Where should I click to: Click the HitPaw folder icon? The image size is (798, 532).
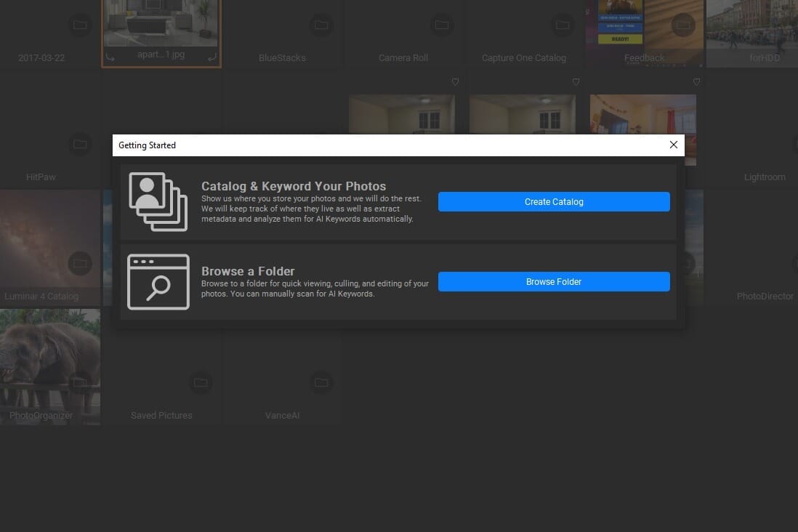point(80,144)
